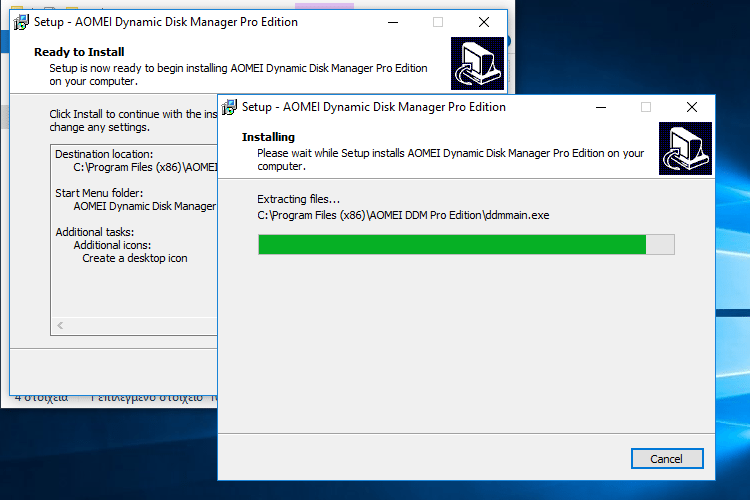Close the Ready to Install window
Viewport: 750px width, 500px height.
click(x=484, y=22)
